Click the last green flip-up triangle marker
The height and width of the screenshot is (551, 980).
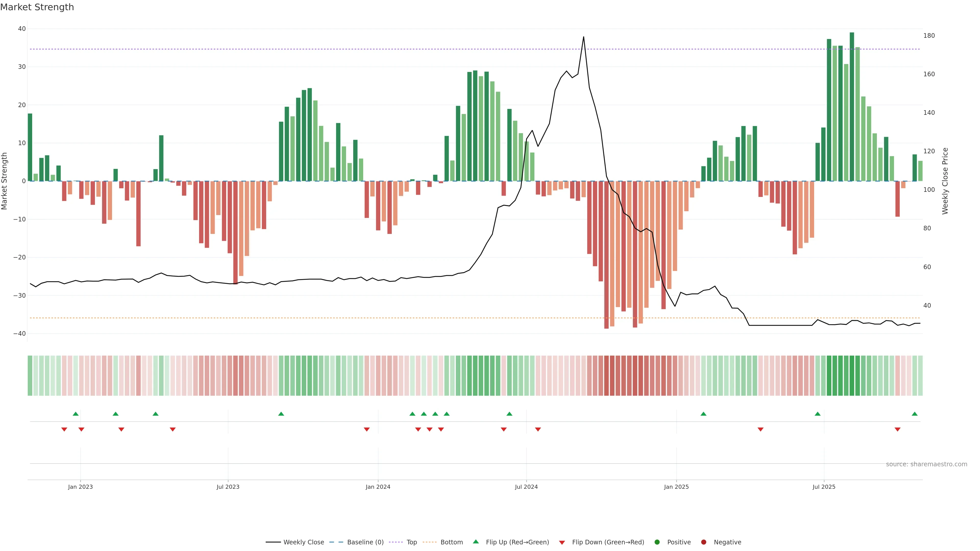pyautogui.click(x=915, y=414)
